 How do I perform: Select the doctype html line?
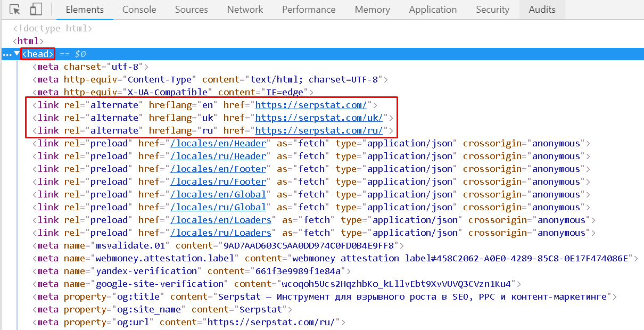[x=53, y=28]
